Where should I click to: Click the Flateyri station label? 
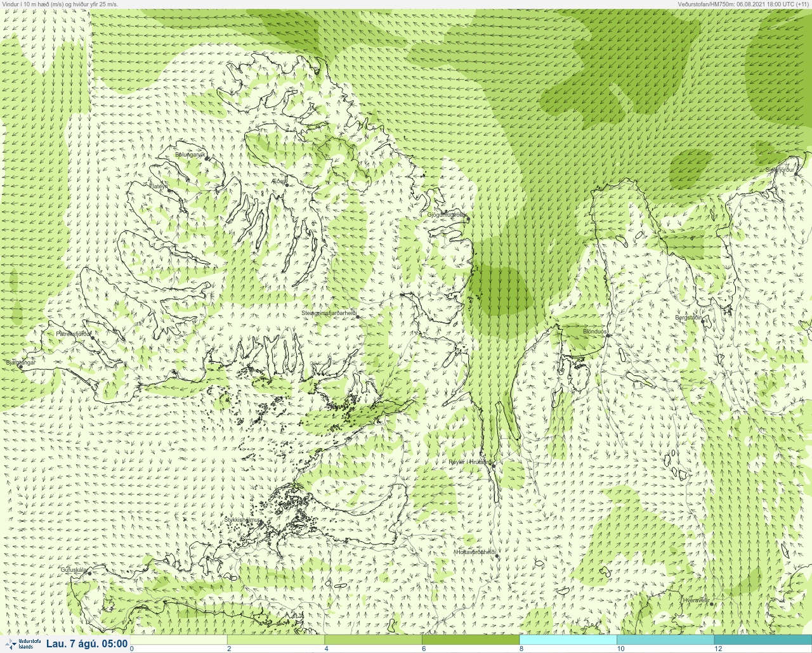coord(158,186)
